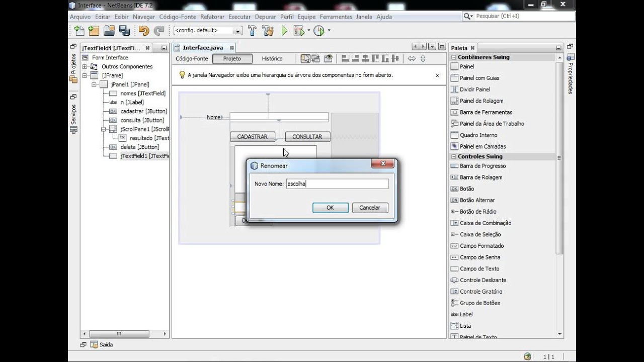The height and width of the screenshot is (362, 644).
Task: Collapse the jScrollPane1 tree node
Action: (103, 129)
